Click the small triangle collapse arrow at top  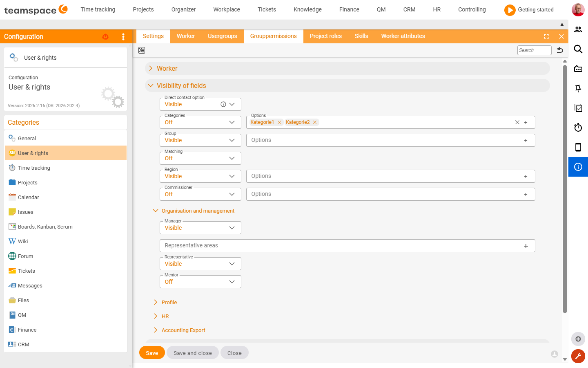(x=562, y=24)
